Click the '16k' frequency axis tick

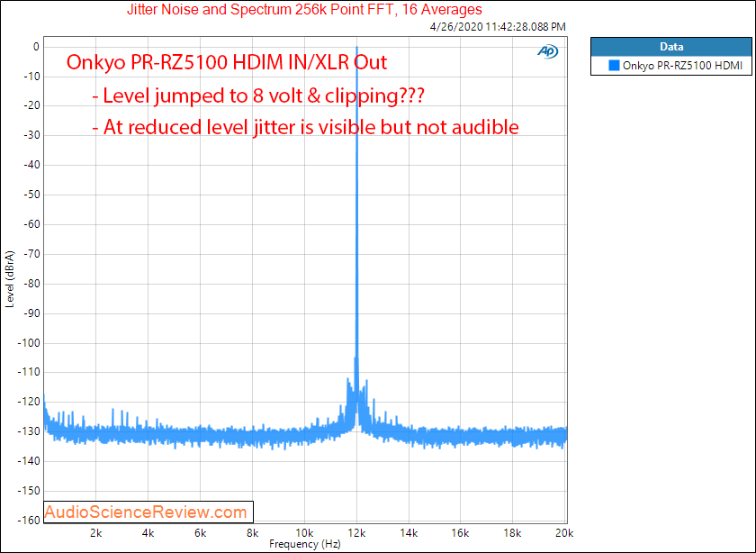coord(461,533)
